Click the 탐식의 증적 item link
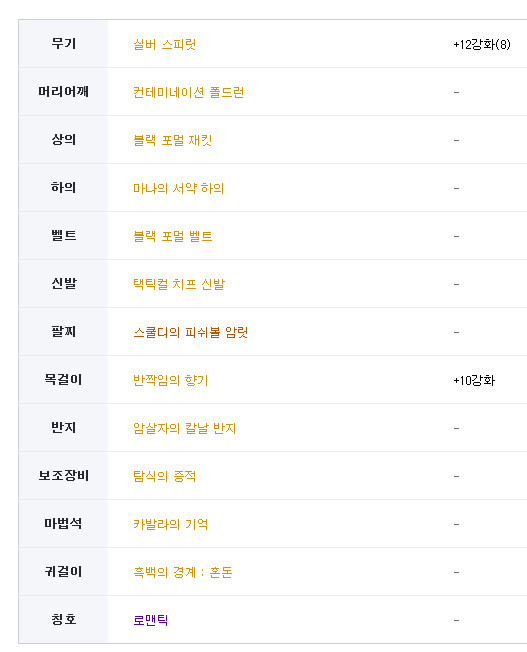 click(164, 476)
